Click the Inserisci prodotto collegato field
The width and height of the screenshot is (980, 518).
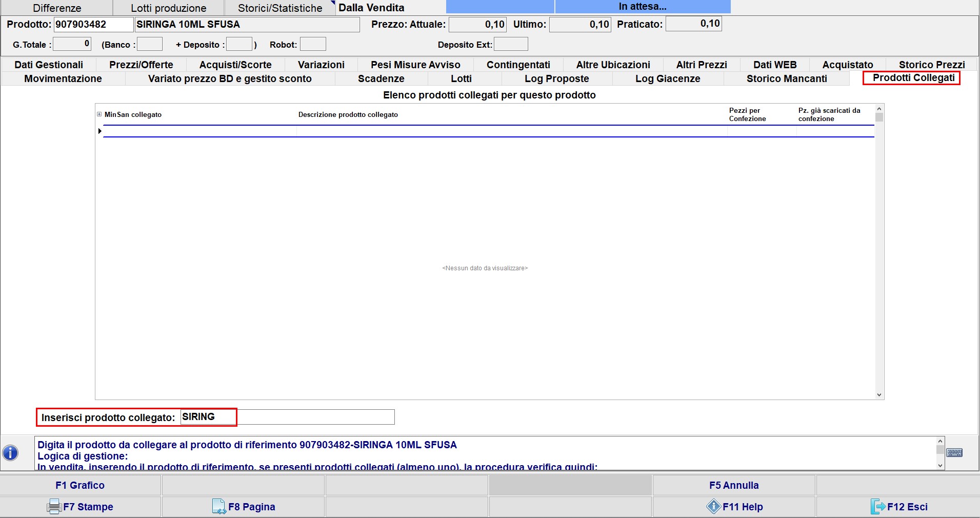click(x=287, y=417)
